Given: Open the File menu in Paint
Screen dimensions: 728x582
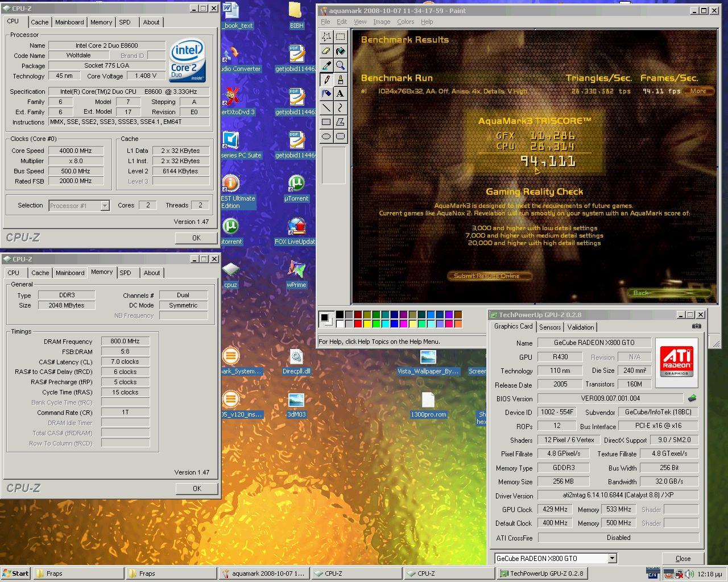Looking at the screenshot, I should pos(325,22).
